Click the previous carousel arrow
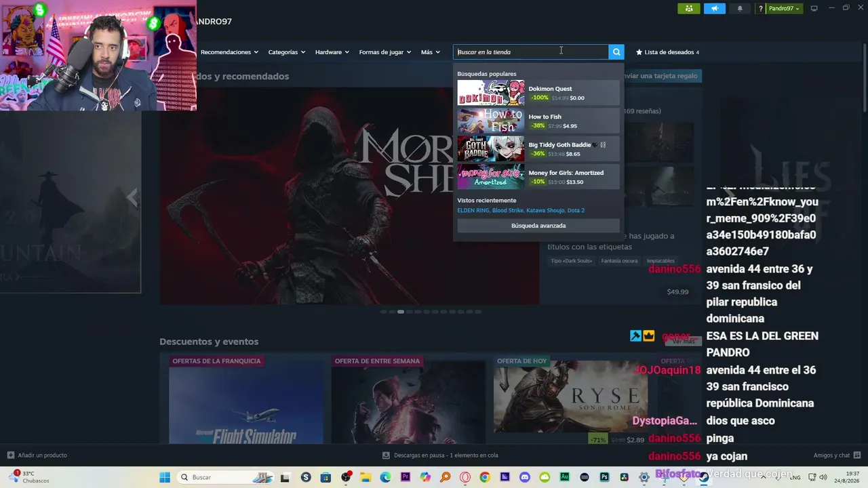 [132, 197]
